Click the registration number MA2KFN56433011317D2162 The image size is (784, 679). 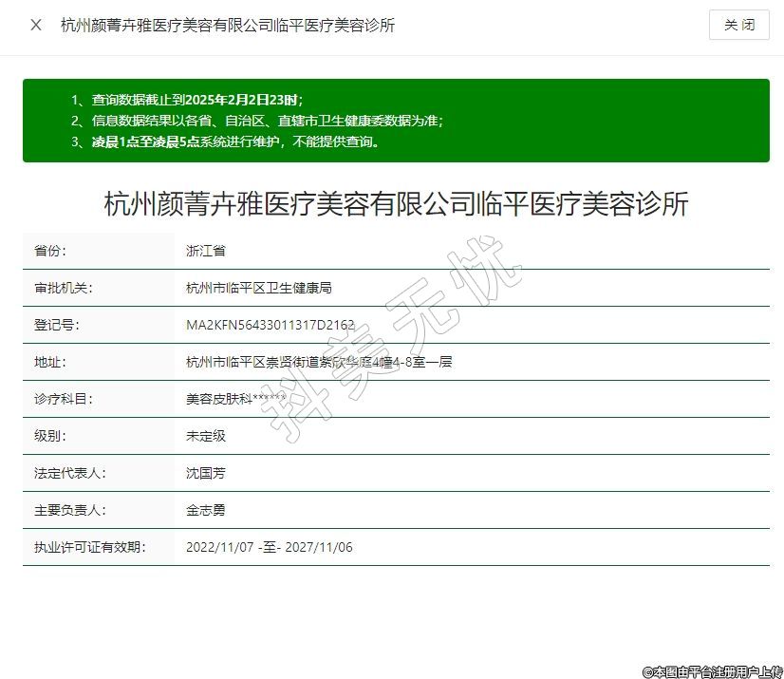click(x=270, y=325)
